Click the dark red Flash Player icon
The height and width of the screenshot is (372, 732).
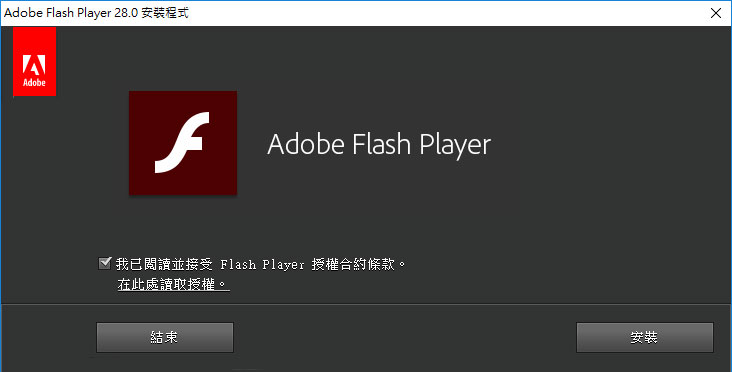183,143
